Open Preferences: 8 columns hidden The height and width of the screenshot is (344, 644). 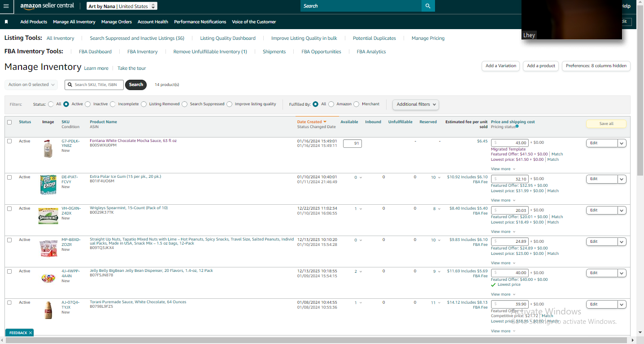[x=596, y=66]
